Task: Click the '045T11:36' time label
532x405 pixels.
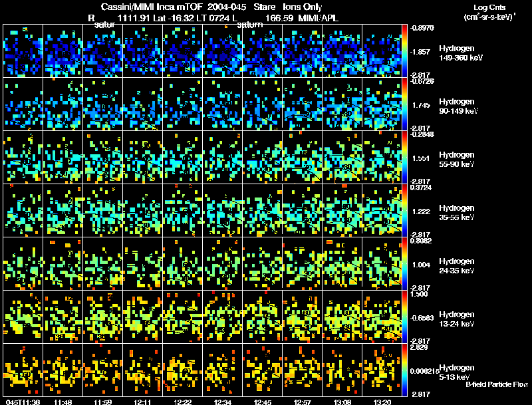Action: (23, 402)
